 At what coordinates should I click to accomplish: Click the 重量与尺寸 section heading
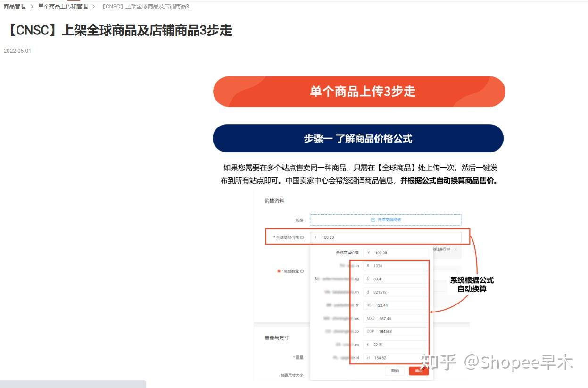(x=277, y=338)
